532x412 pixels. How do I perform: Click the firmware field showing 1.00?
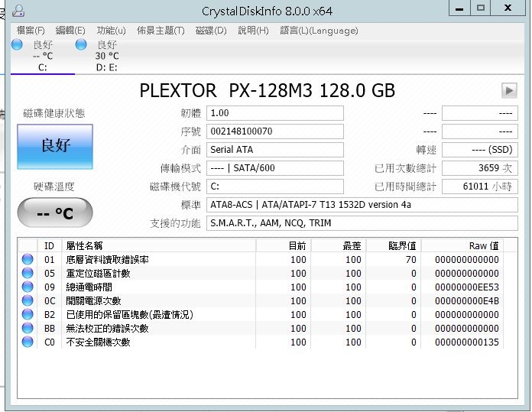coord(275,113)
